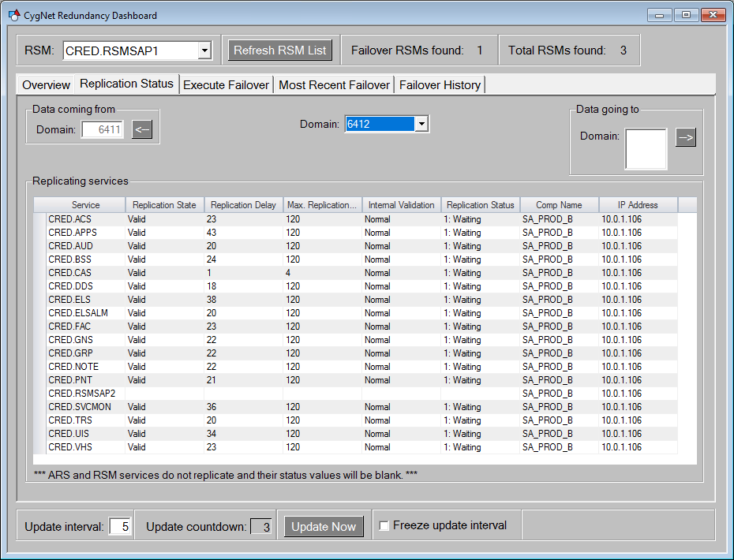Click the Data going to Domain box
This screenshot has width=734, height=560.
tap(646, 149)
